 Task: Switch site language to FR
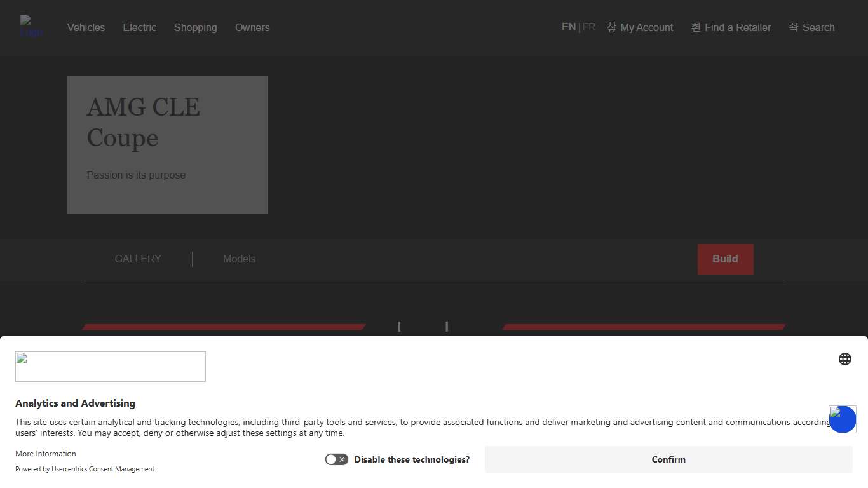(589, 27)
